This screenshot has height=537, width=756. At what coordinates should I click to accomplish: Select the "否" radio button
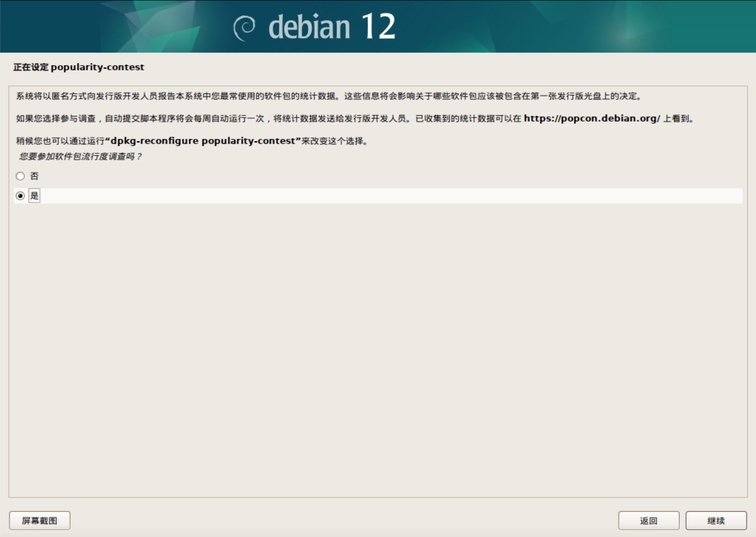coord(20,176)
